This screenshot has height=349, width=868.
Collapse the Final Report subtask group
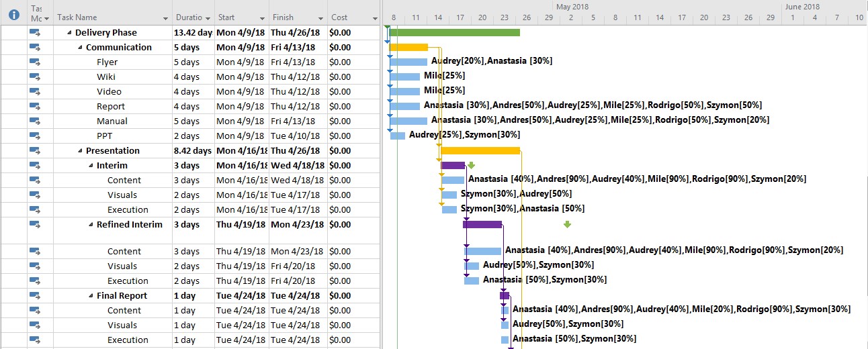coord(91,296)
